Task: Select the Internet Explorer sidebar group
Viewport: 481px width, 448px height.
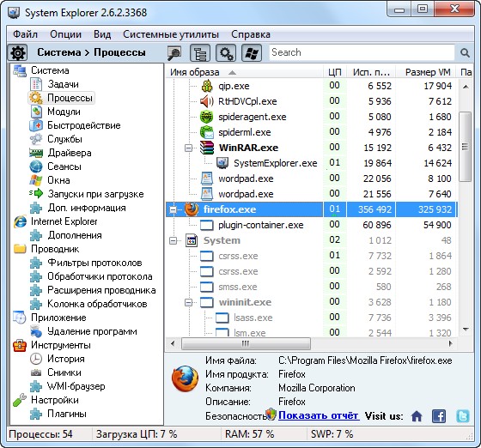Action: tap(64, 221)
